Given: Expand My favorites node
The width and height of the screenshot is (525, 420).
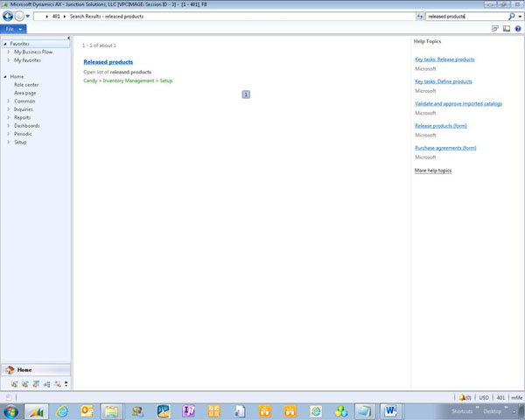Looking at the screenshot, I should (9, 60).
